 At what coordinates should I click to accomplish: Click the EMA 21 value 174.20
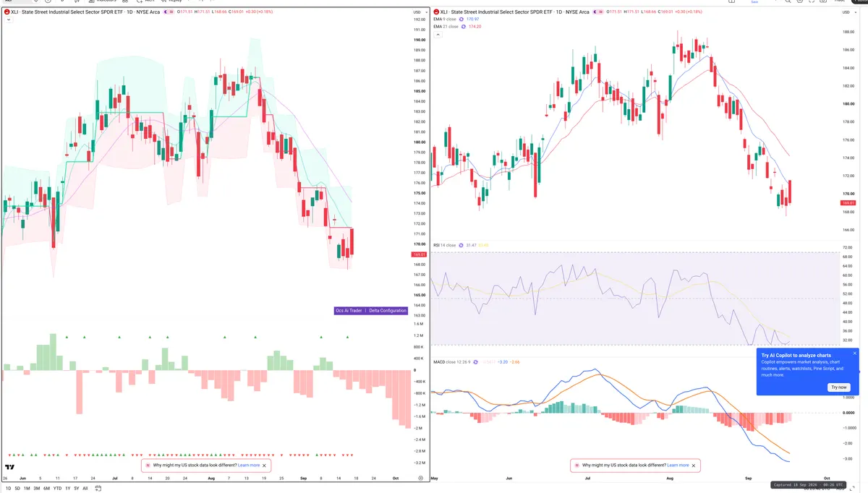pyautogui.click(x=475, y=26)
